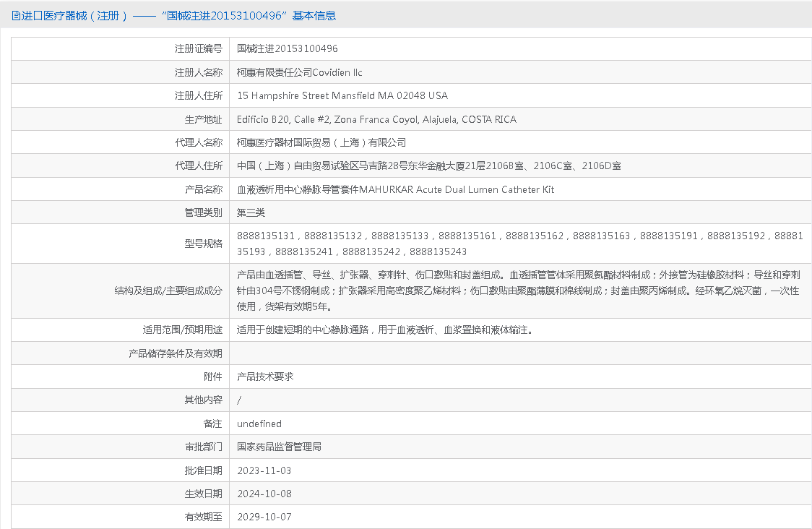Select the '审批部门' row label
Viewport: 812px width, 529px height.
(203, 447)
